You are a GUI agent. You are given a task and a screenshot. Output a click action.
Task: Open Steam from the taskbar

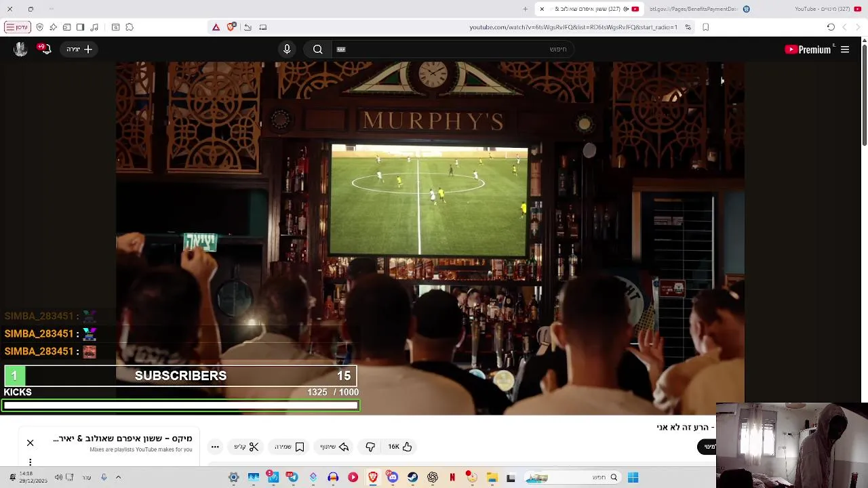click(413, 477)
